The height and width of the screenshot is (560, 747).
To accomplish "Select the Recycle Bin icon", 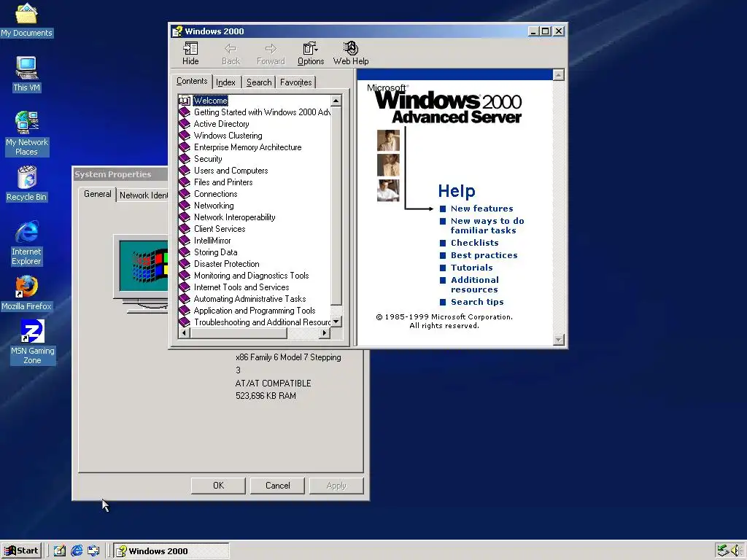I will [x=27, y=184].
